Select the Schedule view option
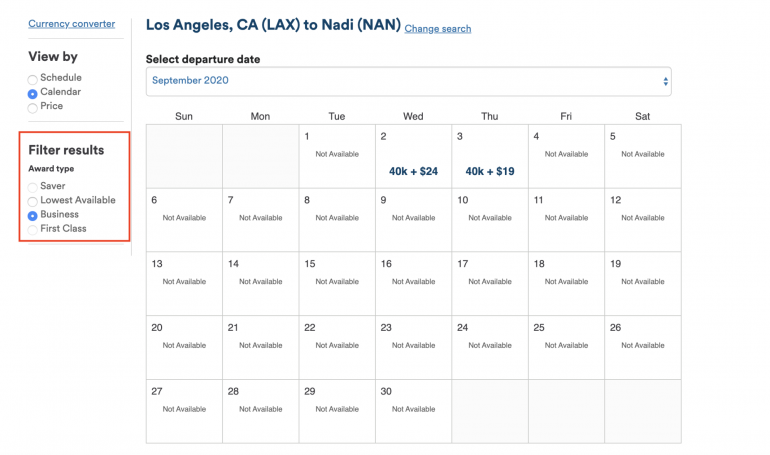 tap(33, 78)
